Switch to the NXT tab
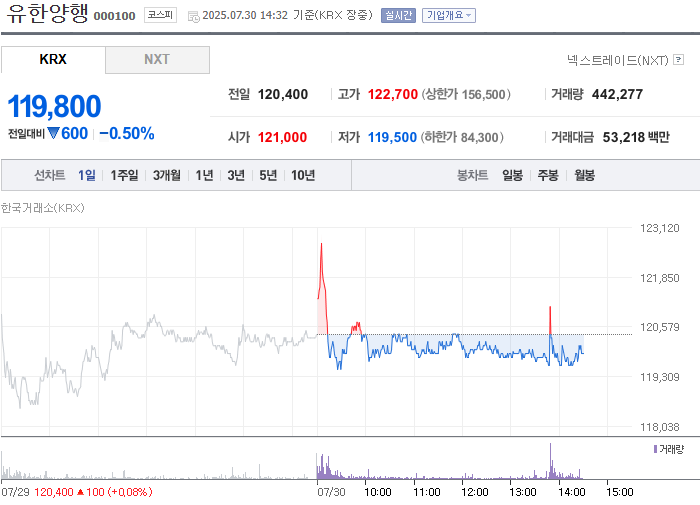 157,59
